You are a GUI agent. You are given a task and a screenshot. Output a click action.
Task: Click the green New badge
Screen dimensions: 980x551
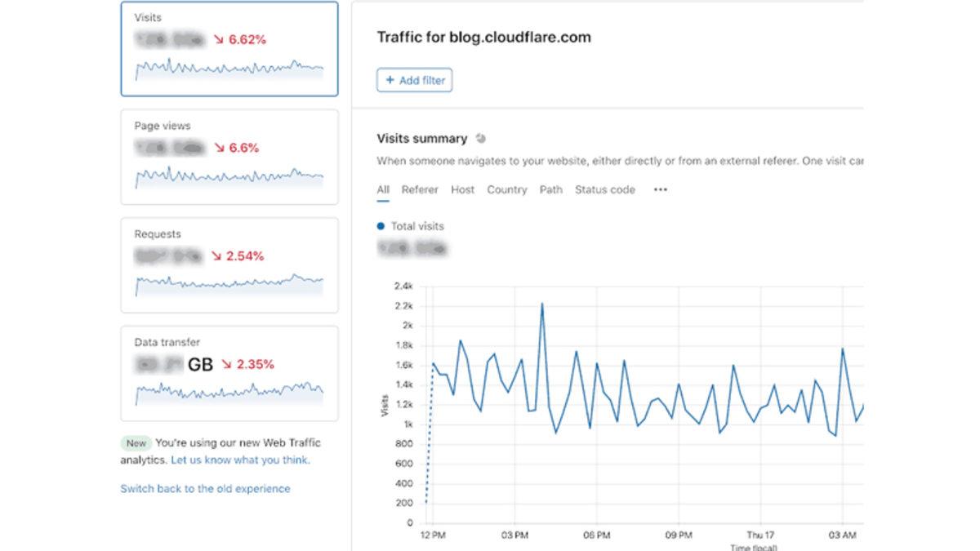coord(136,442)
